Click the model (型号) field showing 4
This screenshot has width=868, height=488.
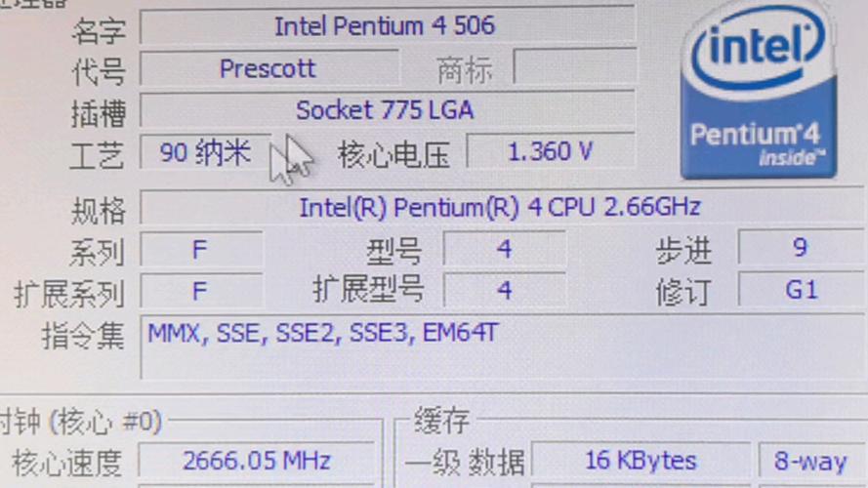[x=505, y=249]
